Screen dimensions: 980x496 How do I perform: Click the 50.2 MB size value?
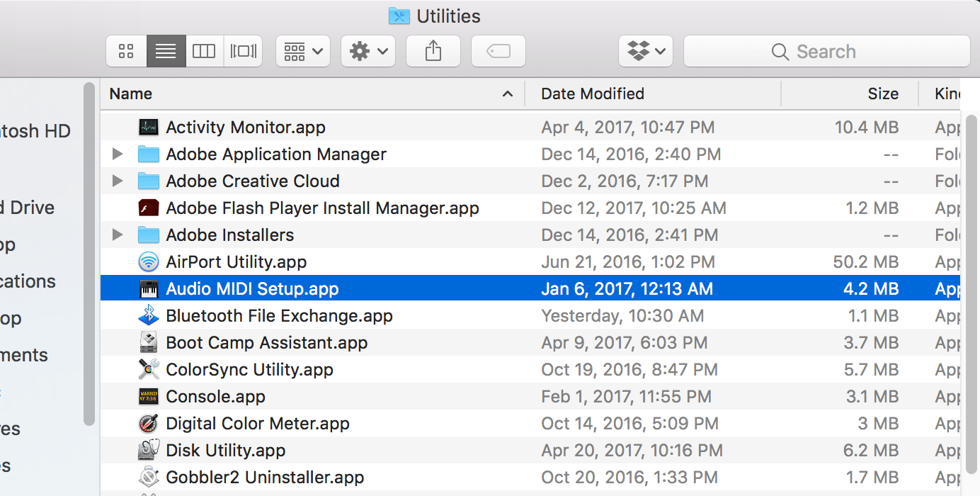coord(866,262)
